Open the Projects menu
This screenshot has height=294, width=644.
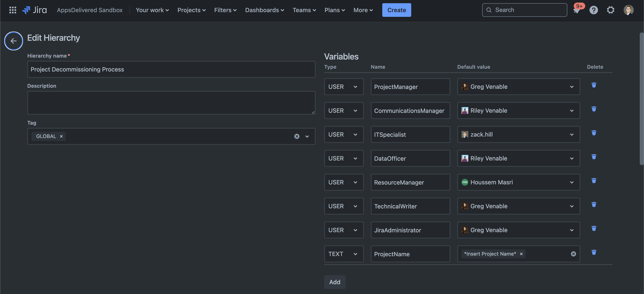coord(191,10)
